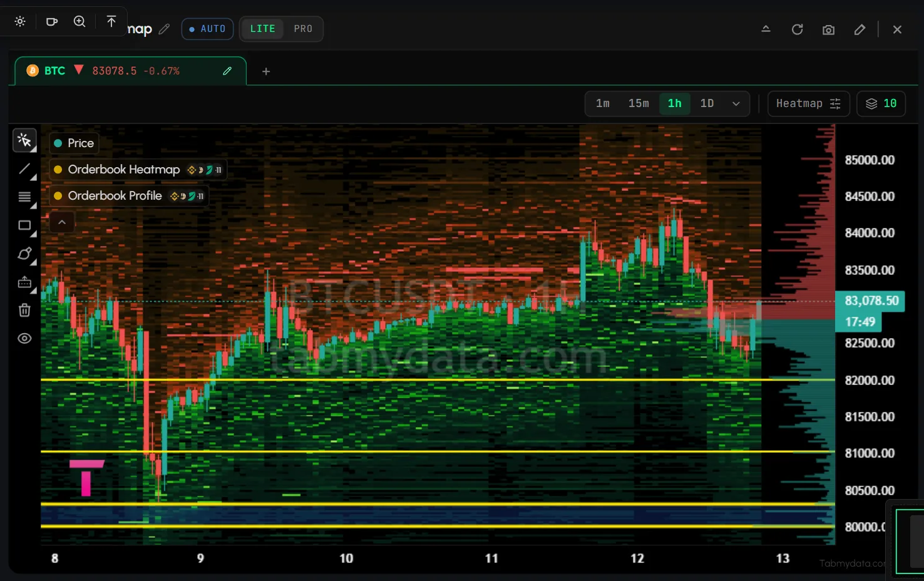The image size is (924, 581).
Task: Click the upload arrow icon in top toolbar
Action: coord(111,21)
